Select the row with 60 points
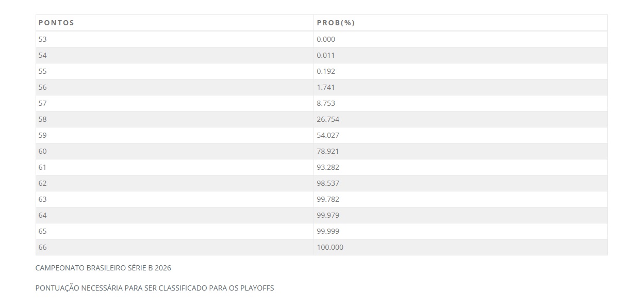 pos(321,151)
